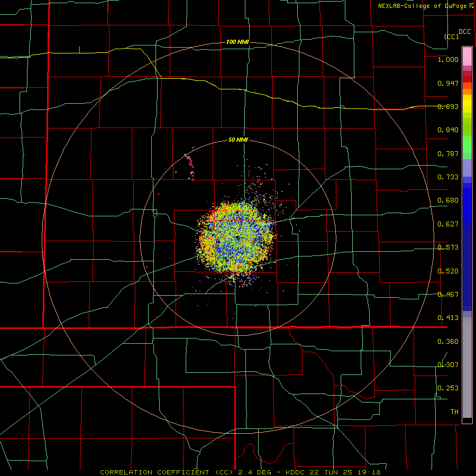Click the 0.307 colorbar value
This screenshot has height=476, width=476.
(x=448, y=365)
